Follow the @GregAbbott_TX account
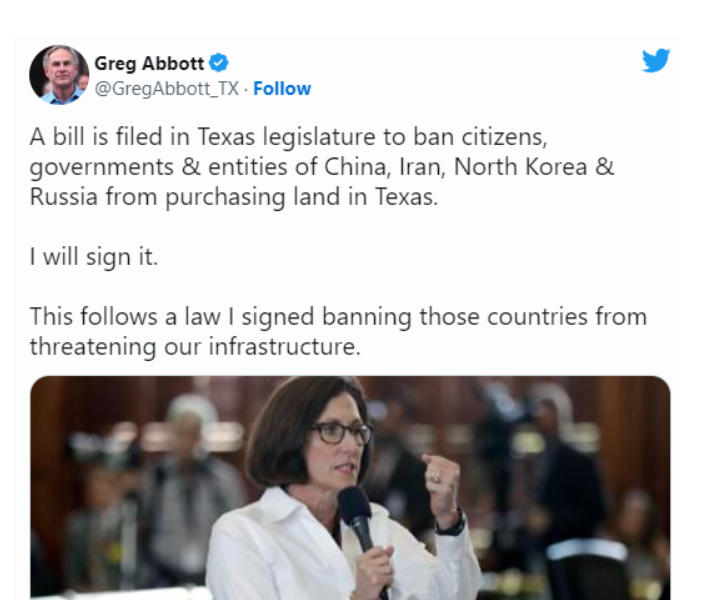 [x=282, y=88]
